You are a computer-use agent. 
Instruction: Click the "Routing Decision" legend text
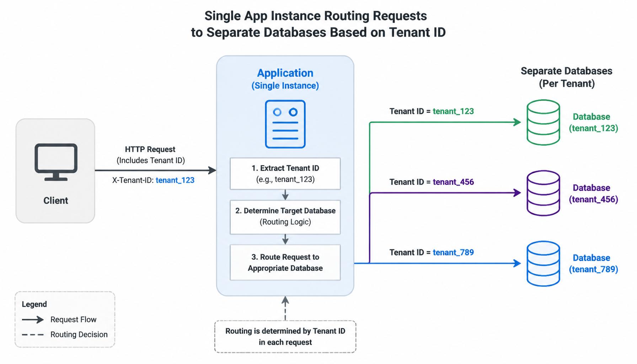click(x=79, y=334)
